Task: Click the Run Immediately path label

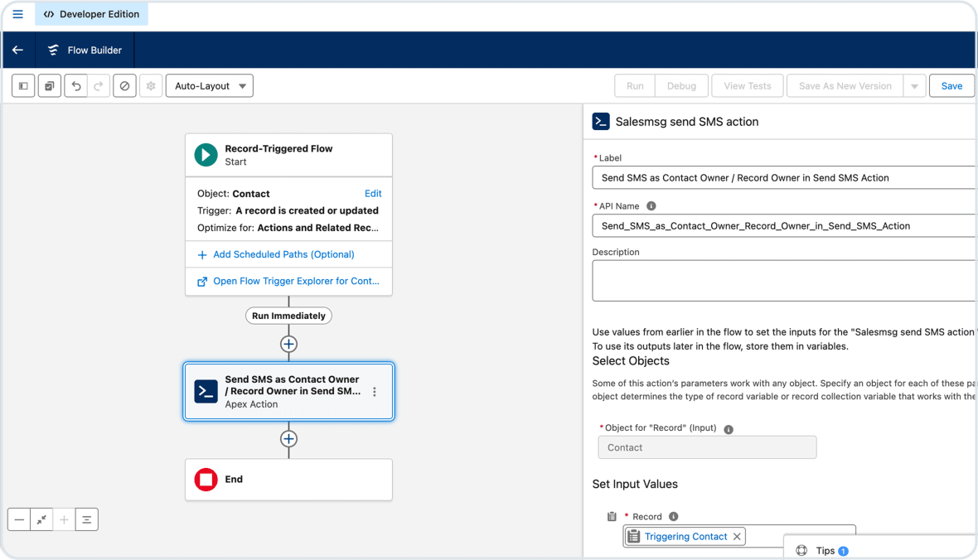Action: (288, 316)
